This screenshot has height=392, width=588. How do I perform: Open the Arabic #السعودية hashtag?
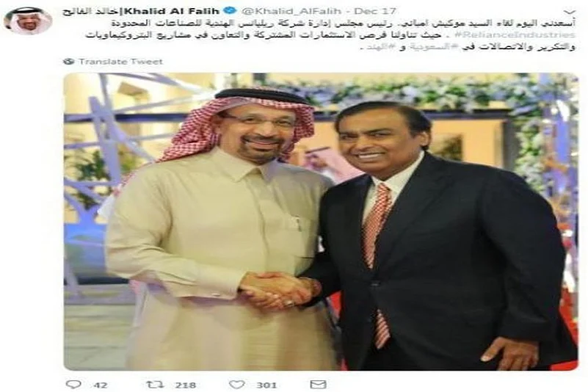[429, 48]
